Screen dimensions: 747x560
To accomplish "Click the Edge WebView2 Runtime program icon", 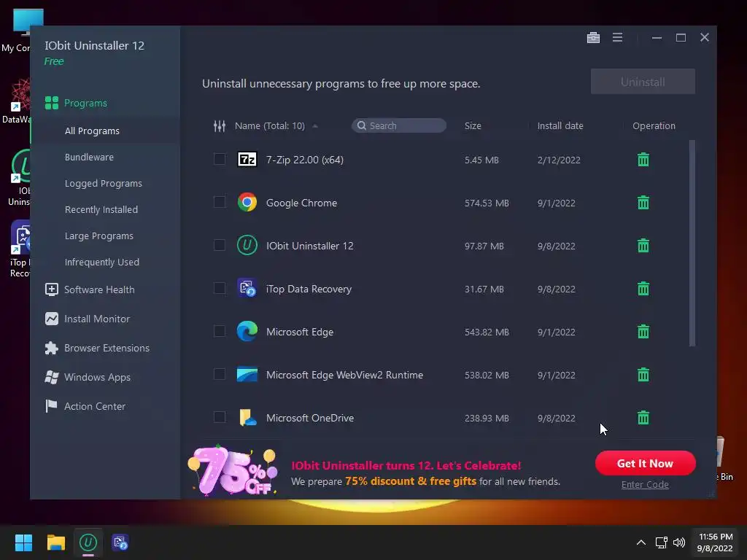I will click(247, 375).
